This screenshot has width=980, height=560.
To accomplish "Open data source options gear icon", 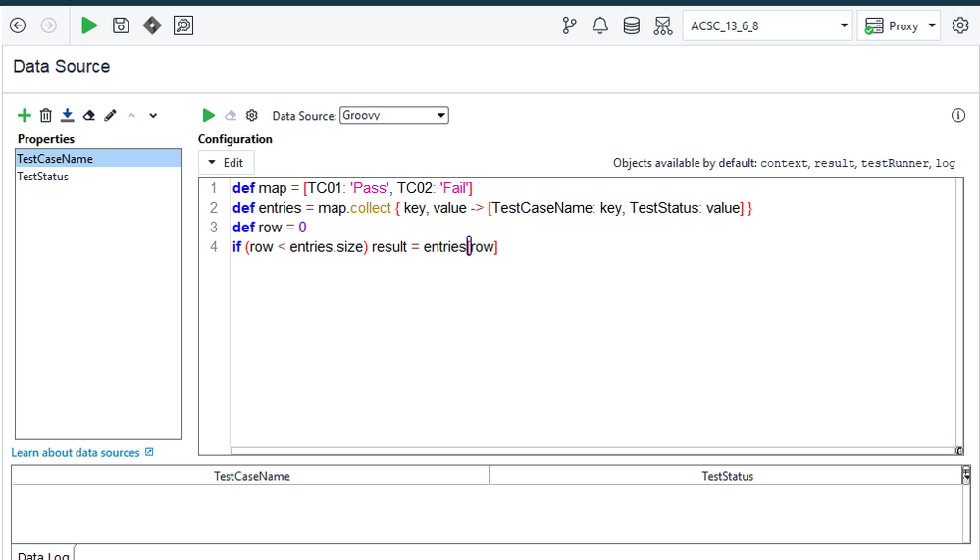I will click(251, 116).
